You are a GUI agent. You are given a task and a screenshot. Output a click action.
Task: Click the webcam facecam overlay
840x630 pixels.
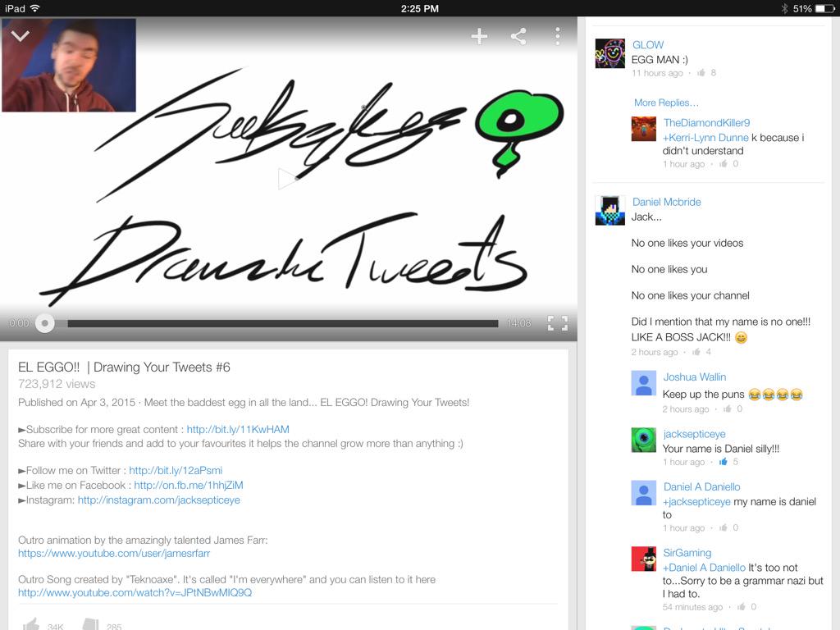click(69, 65)
